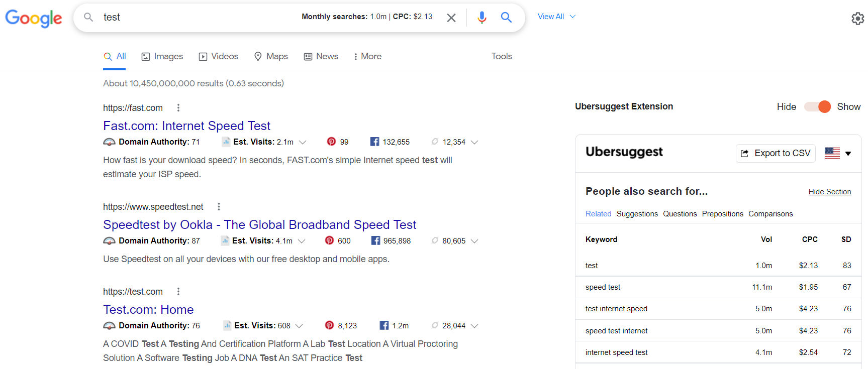Click backlinks icon with 12,354 count
The image size is (868, 369).
click(x=435, y=142)
